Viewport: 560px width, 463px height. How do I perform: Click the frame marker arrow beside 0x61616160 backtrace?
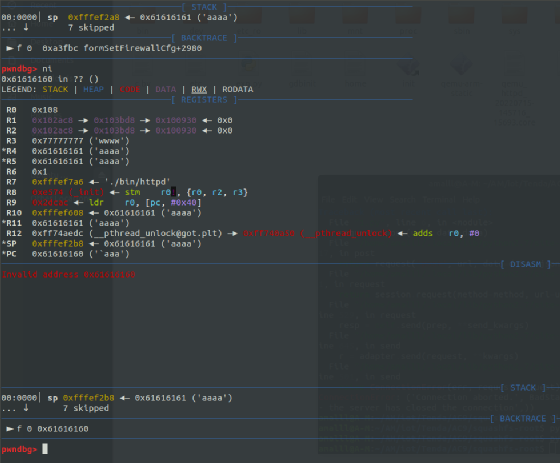10,429
